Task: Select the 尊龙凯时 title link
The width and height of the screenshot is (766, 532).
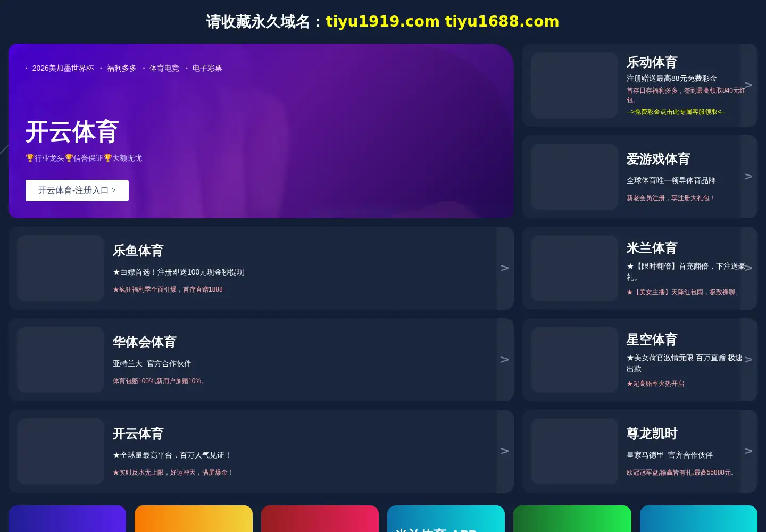Action: click(x=652, y=434)
